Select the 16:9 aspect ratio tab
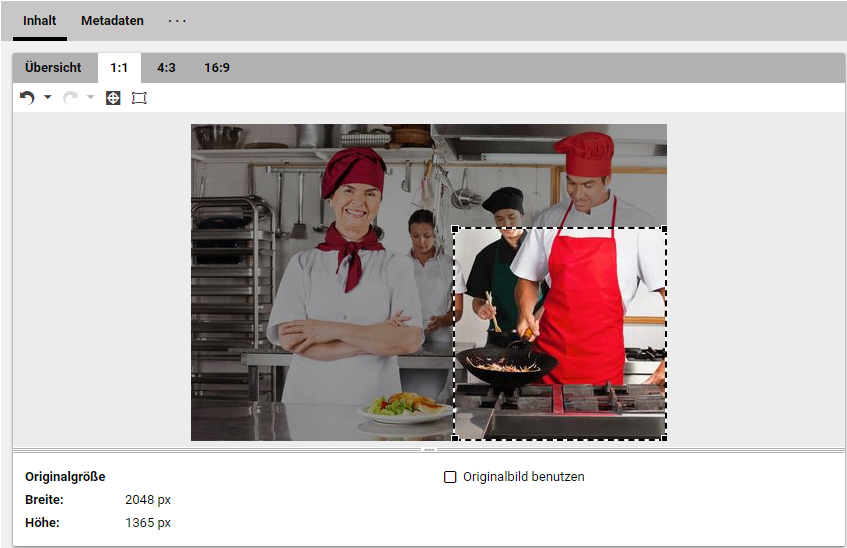This screenshot has width=847, height=548. pyautogui.click(x=217, y=68)
